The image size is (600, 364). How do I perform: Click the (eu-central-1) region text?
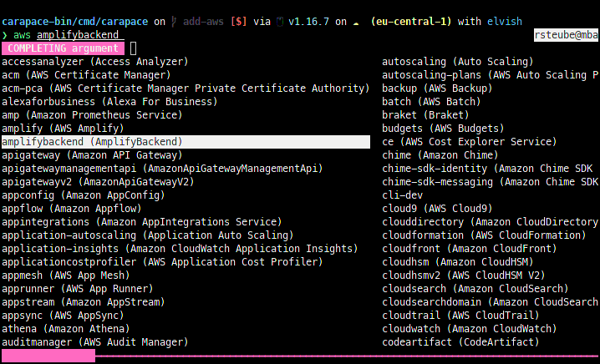pos(410,22)
